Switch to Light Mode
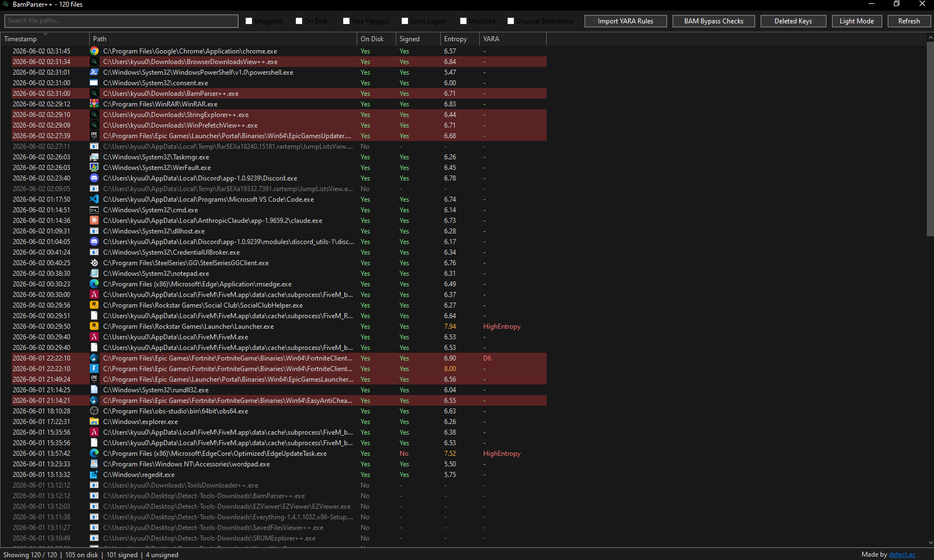Viewport: 934px width, 560px height. tap(857, 21)
